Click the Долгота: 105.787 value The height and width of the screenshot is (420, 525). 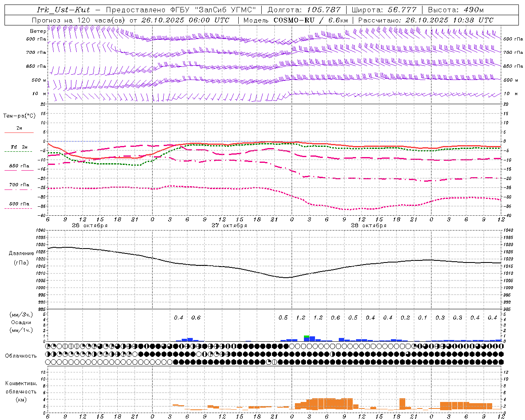304,10
